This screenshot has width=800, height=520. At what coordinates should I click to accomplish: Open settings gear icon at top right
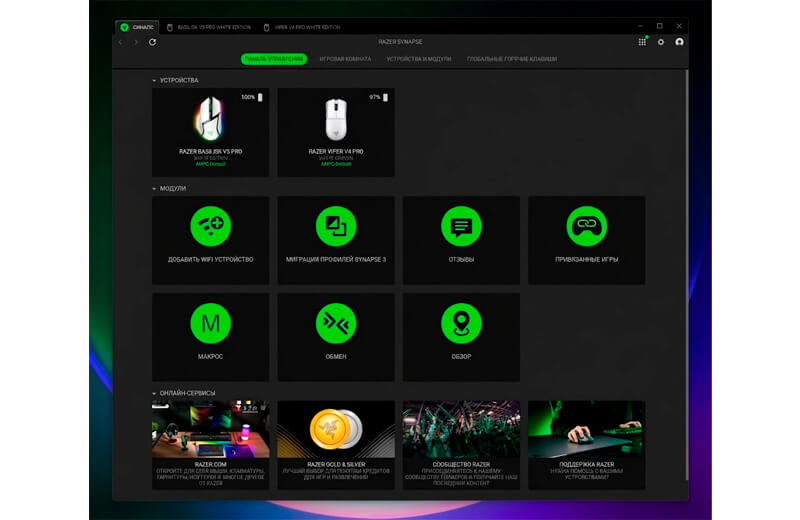coord(661,42)
